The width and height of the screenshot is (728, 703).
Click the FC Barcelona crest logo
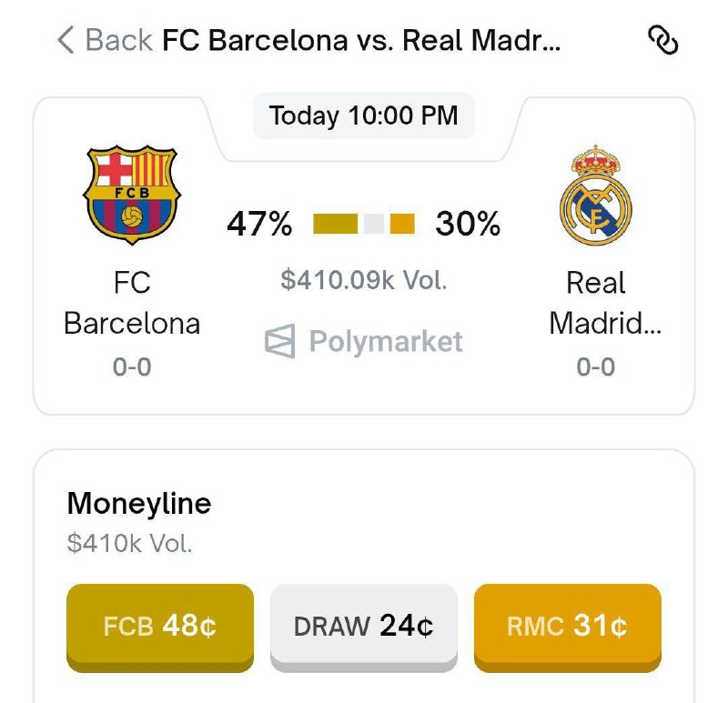click(x=132, y=195)
